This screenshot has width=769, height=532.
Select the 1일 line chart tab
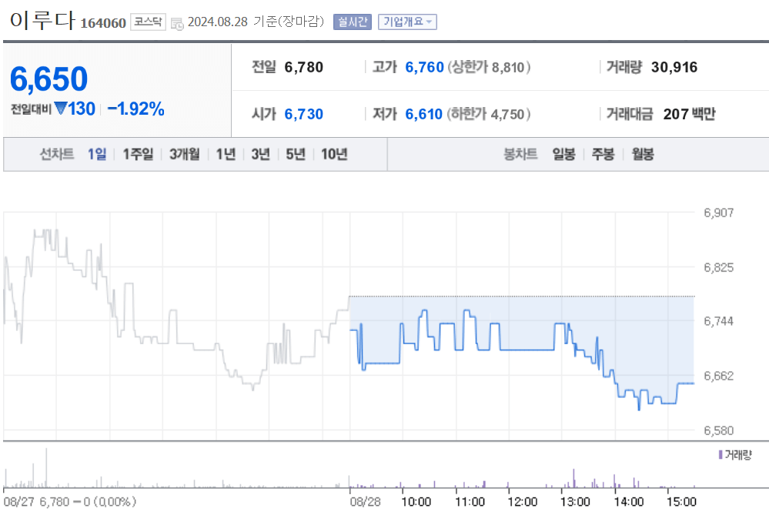point(97,155)
